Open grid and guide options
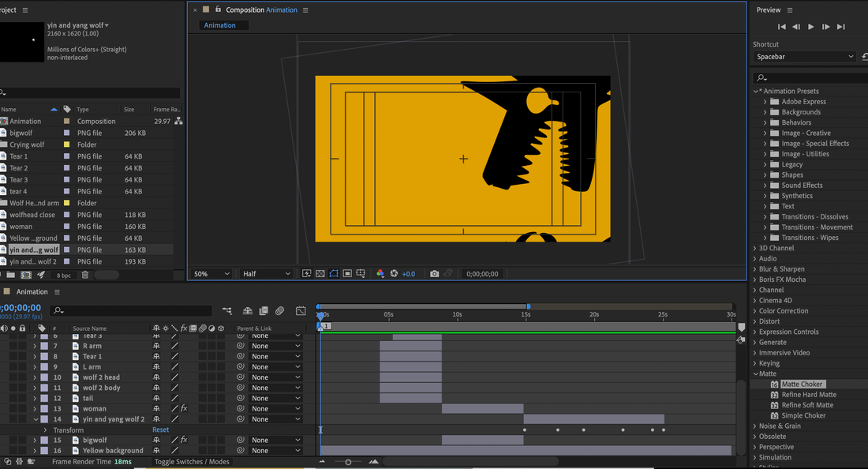Image resolution: width=868 pixels, height=469 pixels. (x=361, y=273)
